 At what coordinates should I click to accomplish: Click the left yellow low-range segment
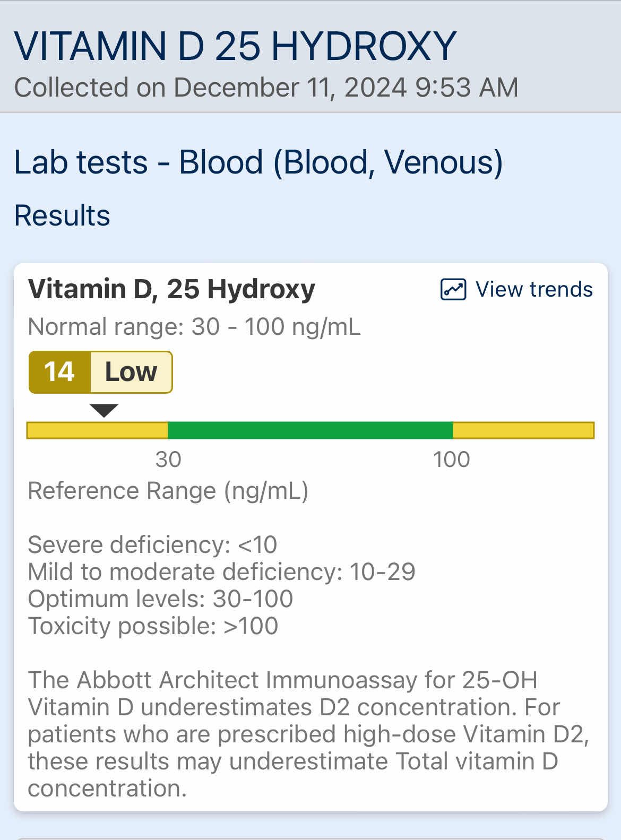pos(97,430)
